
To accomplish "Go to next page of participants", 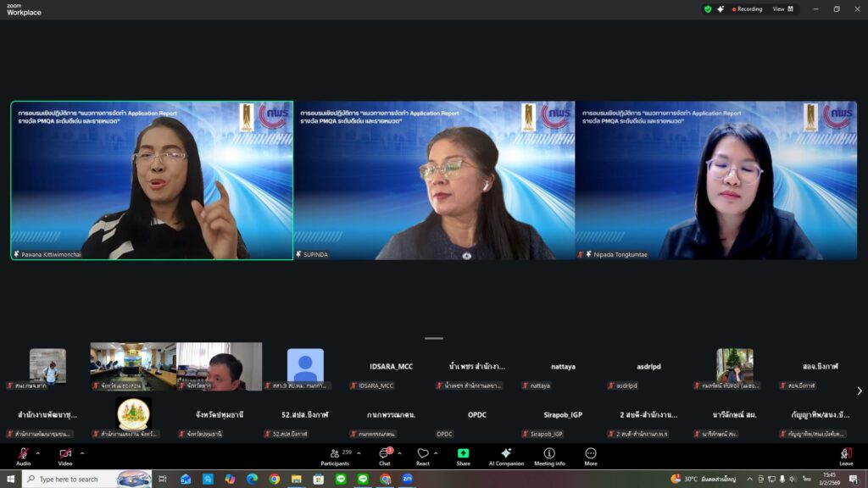I will (x=859, y=391).
